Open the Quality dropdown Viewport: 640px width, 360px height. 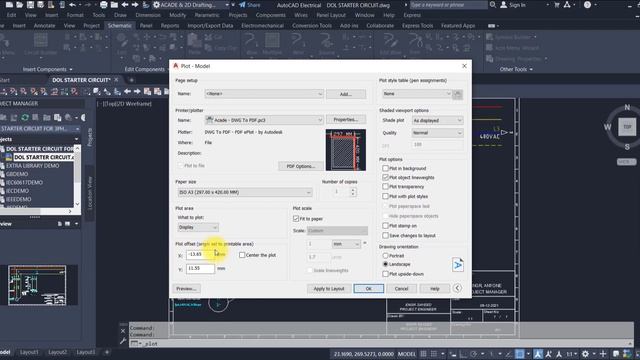coord(437,133)
